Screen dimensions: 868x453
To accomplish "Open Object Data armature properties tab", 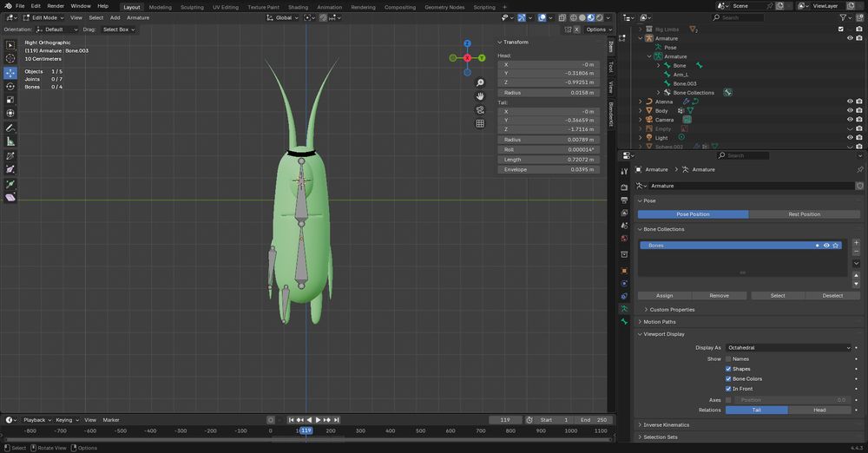I will (x=624, y=308).
